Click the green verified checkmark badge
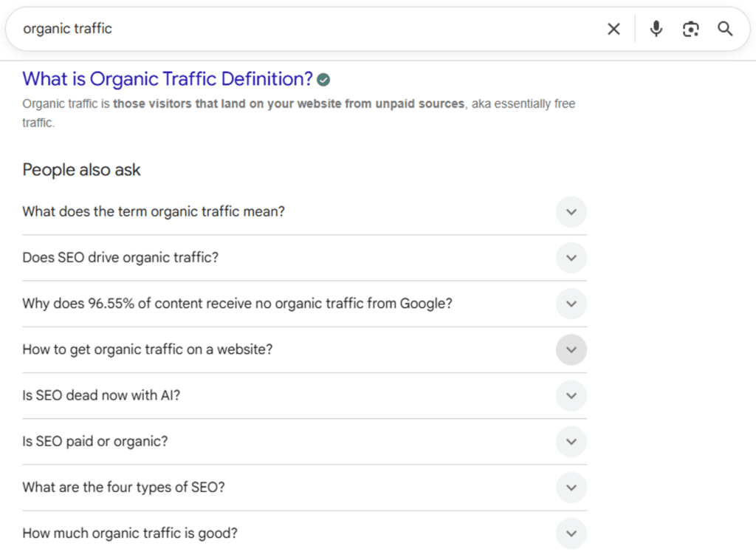The width and height of the screenshot is (756, 560). click(x=323, y=80)
